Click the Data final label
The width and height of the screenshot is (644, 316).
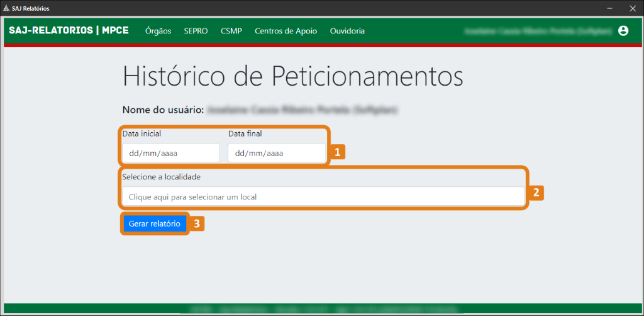coord(245,133)
